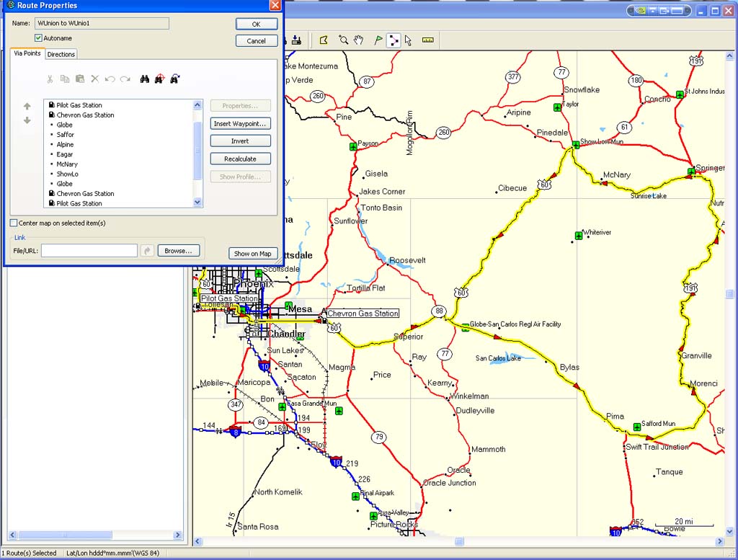Switch to the Via Points tab
Viewport: 738px width, 560px height.
click(27, 53)
